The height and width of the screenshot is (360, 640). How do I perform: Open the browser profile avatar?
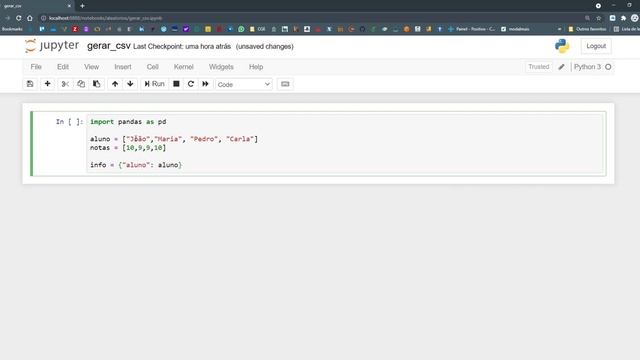[635, 18]
